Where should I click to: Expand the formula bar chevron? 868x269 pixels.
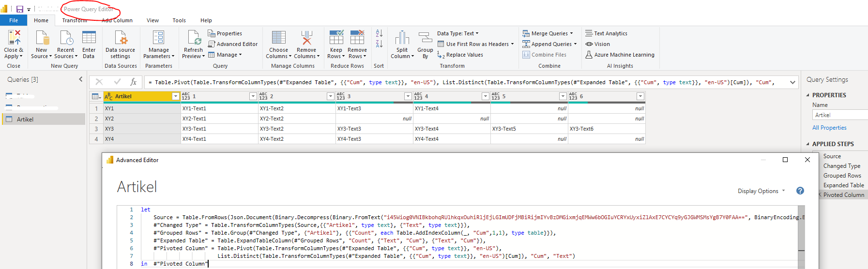792,82
